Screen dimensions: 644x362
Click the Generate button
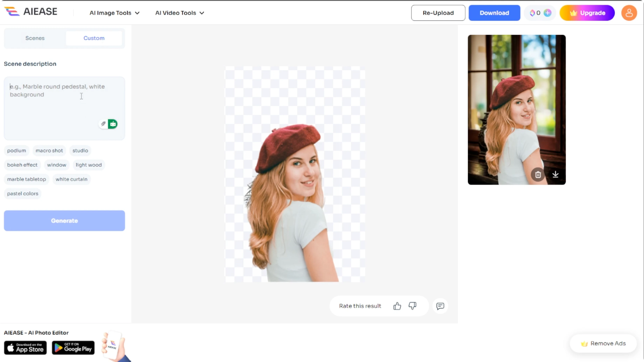[64, 221]
